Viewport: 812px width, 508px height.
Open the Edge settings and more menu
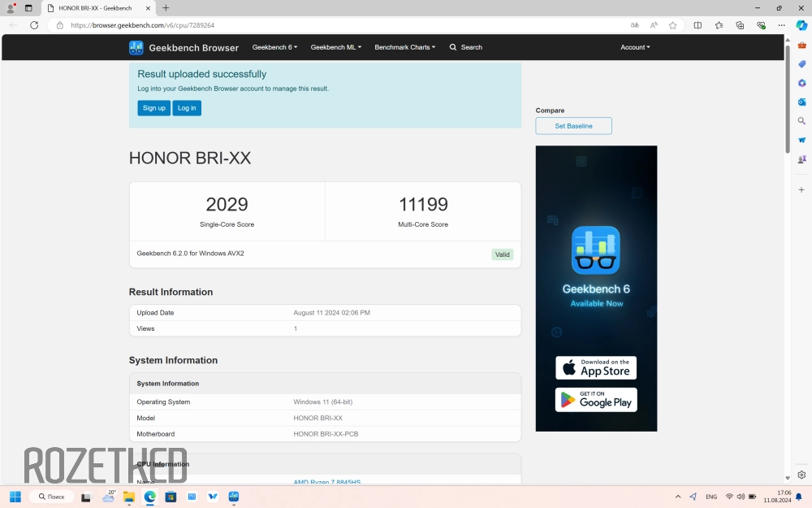(781, 25)
